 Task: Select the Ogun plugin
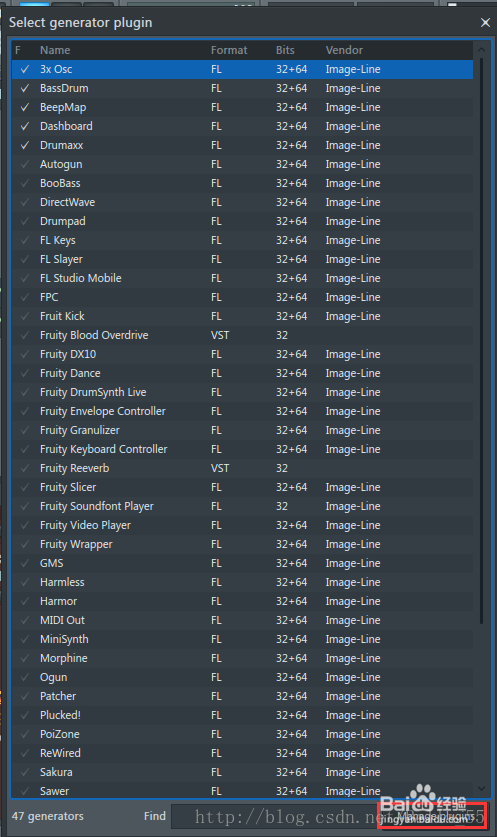(242, 677)
